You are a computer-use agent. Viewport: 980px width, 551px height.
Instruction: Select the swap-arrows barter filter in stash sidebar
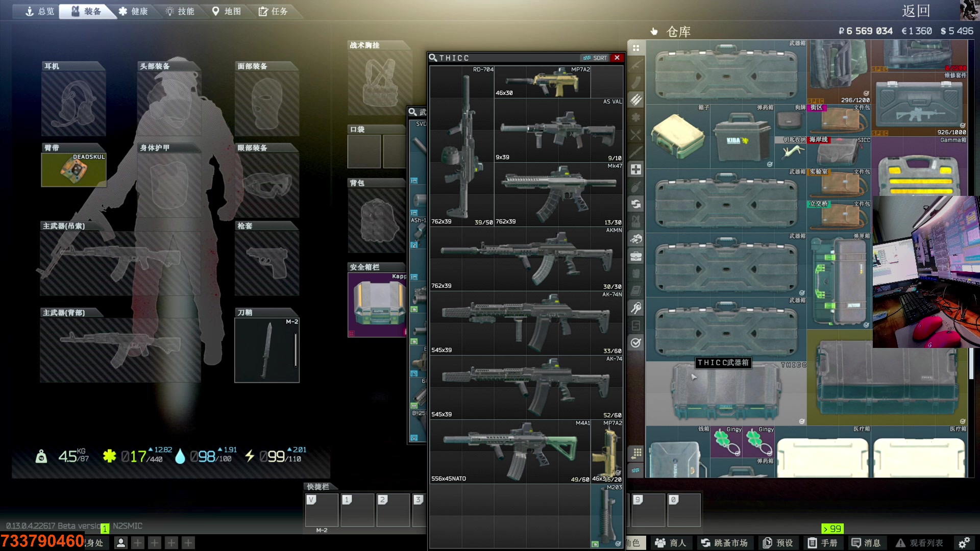pos(636,204)
